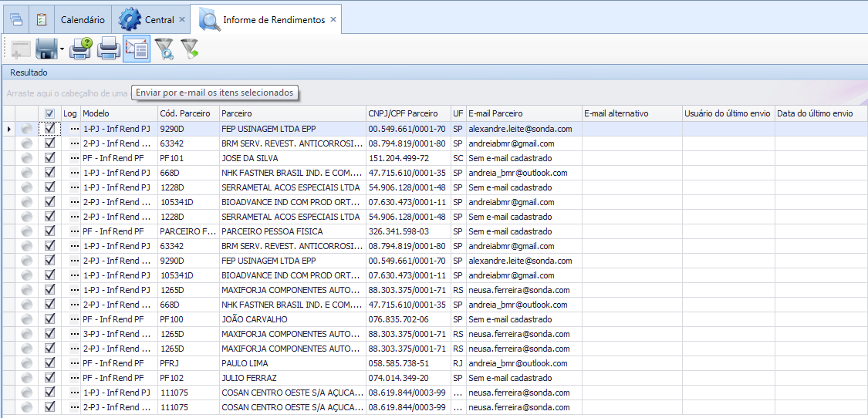Open log ellipsis for PAULO LIMA row
Image resolution: width=868 pixels, height=418 pixels.
point(74,363)
